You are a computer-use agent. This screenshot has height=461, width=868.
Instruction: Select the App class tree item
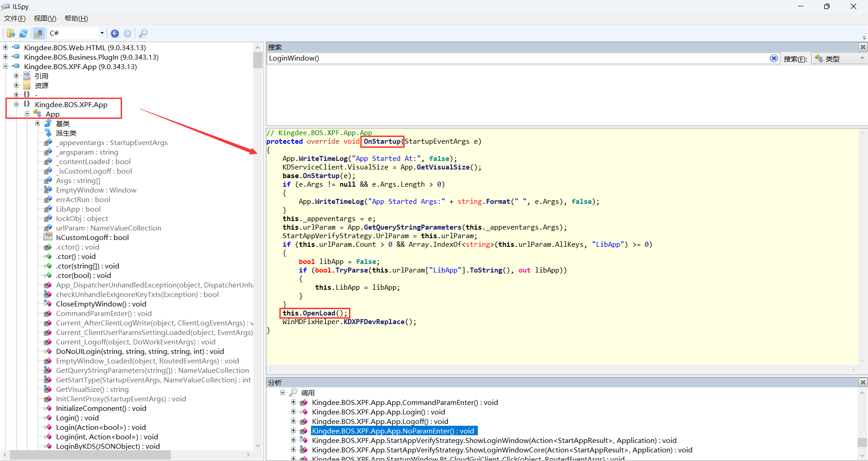click(52, 114)
